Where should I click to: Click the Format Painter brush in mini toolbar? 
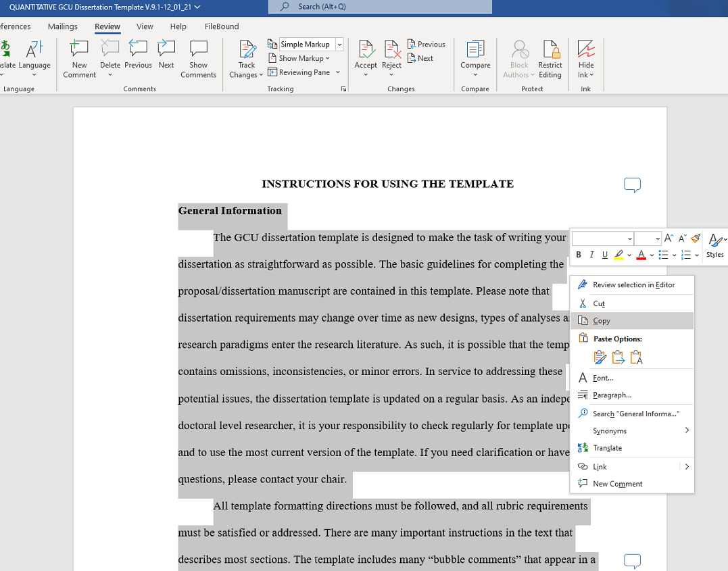coord(696,239)
